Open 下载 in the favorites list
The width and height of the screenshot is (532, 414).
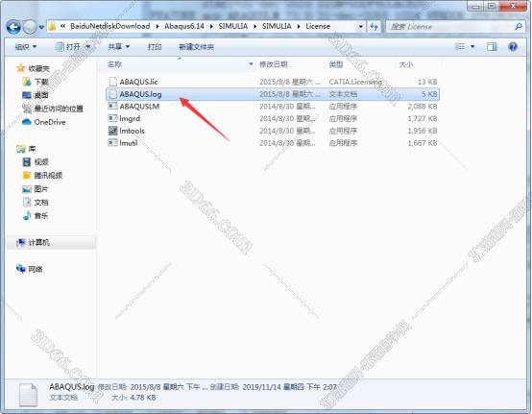click(x=41, y=82)
